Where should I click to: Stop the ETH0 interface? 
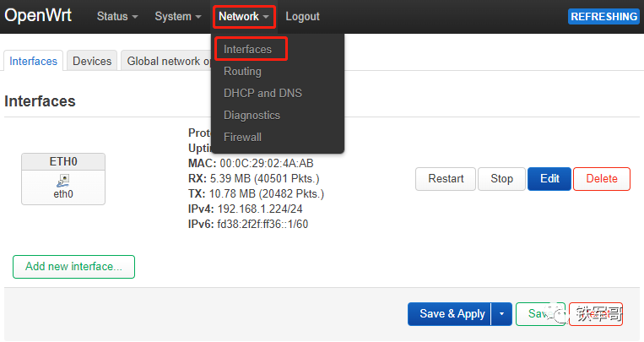point(501,179)
